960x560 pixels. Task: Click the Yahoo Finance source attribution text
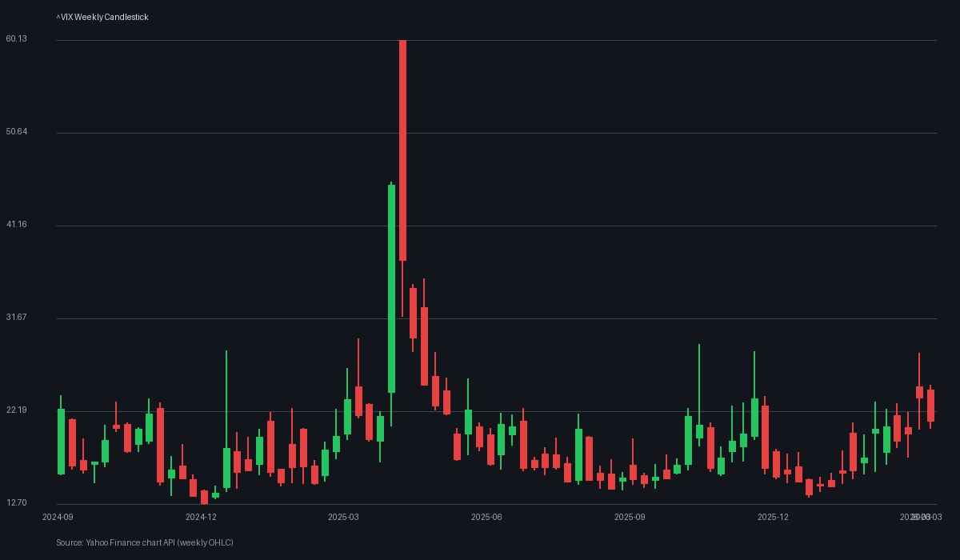click(x=144, y=542)
